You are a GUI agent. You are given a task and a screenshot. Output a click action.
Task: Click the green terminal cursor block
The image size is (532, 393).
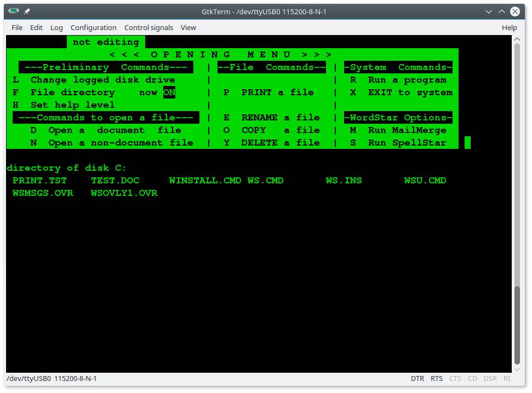click(467, 143)
